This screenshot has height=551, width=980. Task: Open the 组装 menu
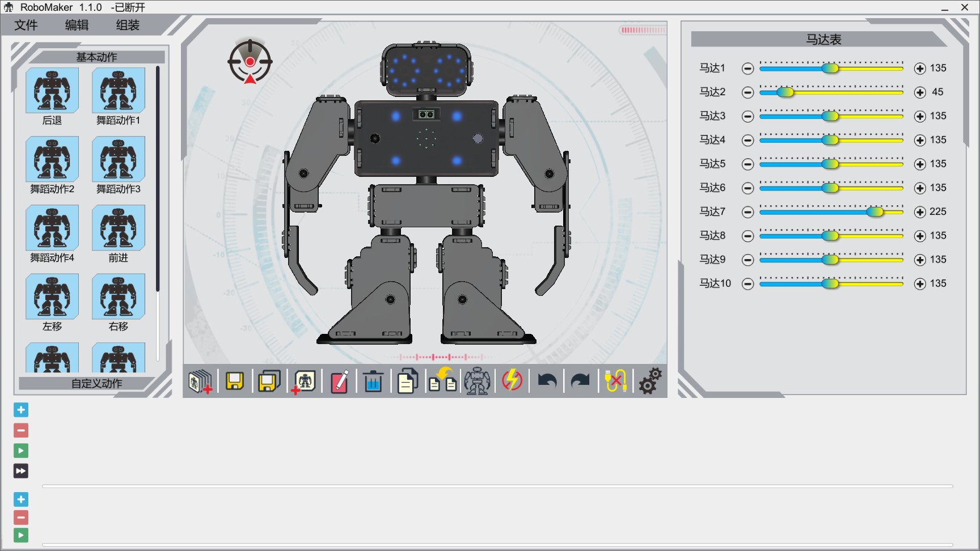tap(128, 25)
